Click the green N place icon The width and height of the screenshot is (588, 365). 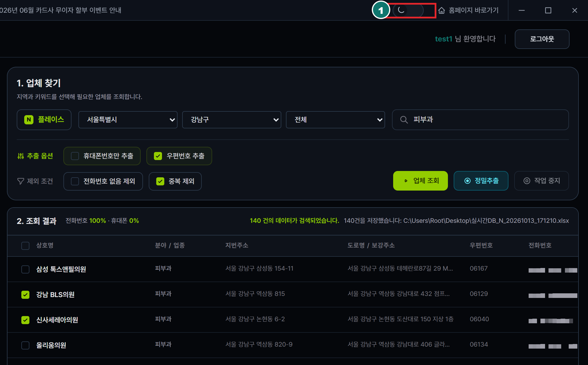pyautogui.click(x=29, y=119)
